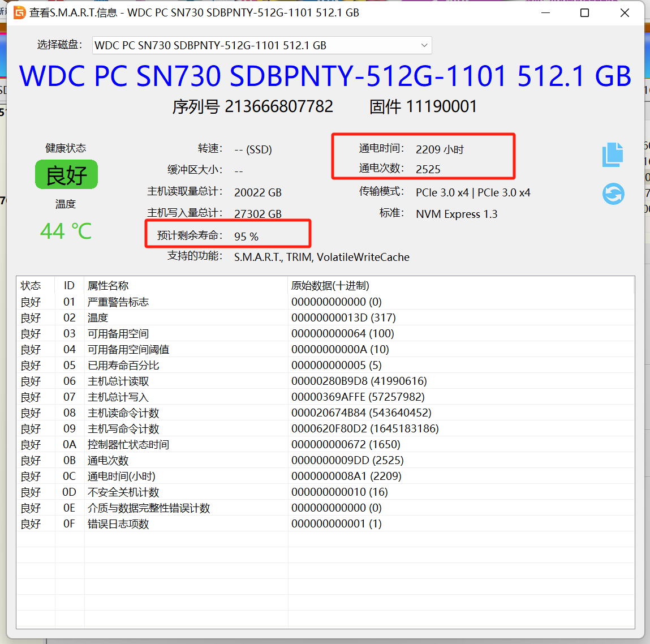Viewport: 650px width, 644px height.
Task: Click the 2525 power cycle count value
Action: (428, 169)
